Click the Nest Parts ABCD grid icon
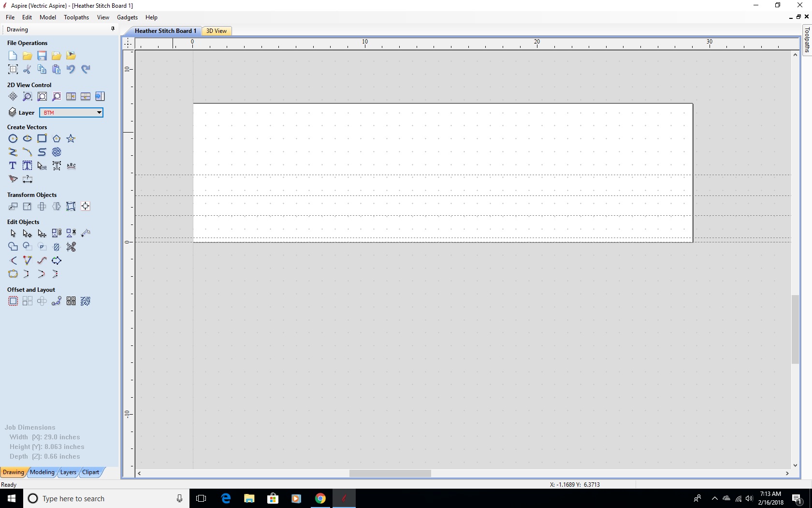 click(x=71, y=301)
